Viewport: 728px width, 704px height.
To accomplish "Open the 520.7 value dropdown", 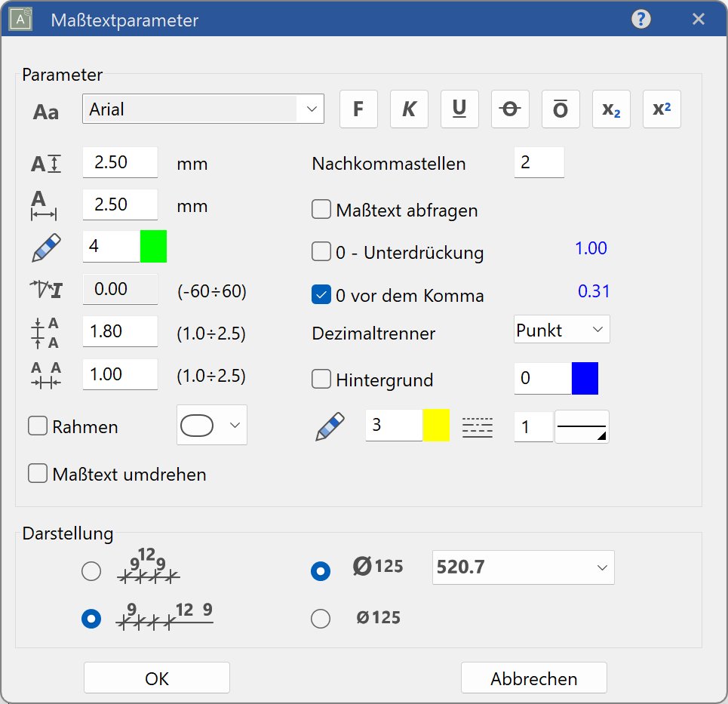I will click(x=523, y=567).
